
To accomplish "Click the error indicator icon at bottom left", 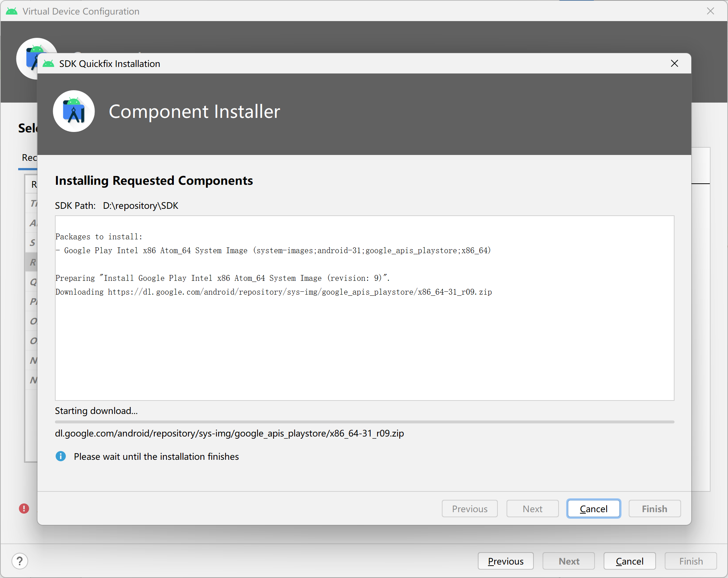I will pos(24,506).
